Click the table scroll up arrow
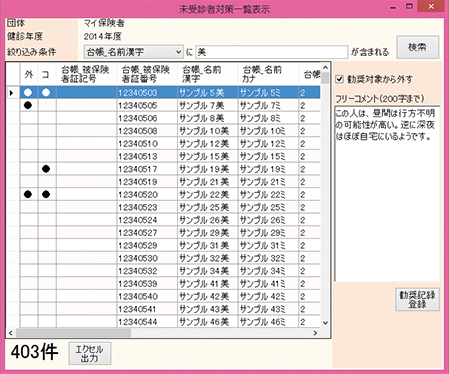The image size is (449, 374). (325, 67)
